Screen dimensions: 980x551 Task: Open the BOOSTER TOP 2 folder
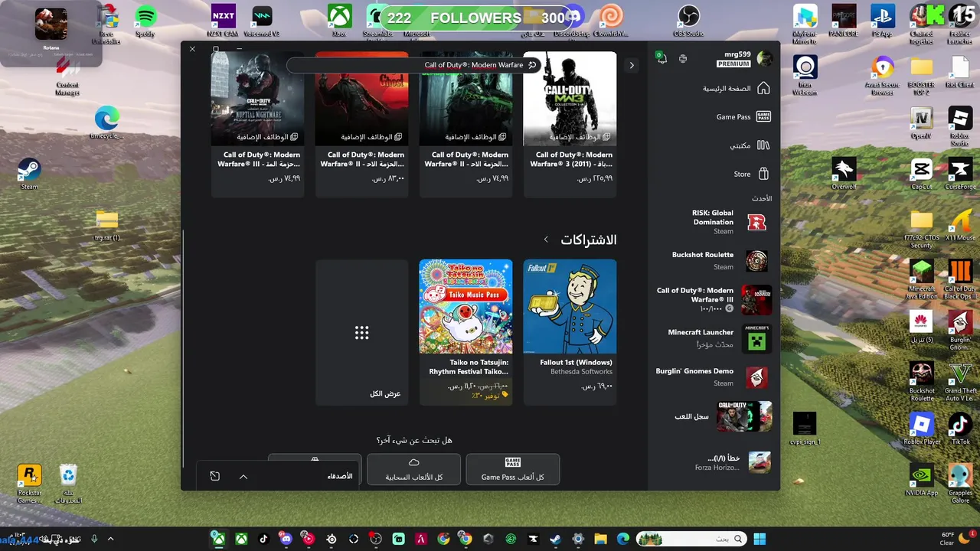(x=921, y=76)
